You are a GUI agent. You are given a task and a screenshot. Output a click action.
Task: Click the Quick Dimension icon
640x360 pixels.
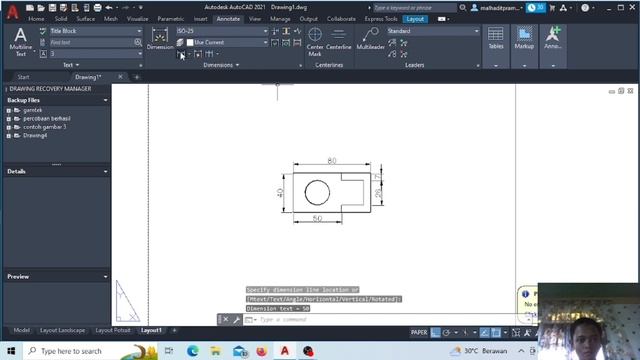tap(198, 54)
